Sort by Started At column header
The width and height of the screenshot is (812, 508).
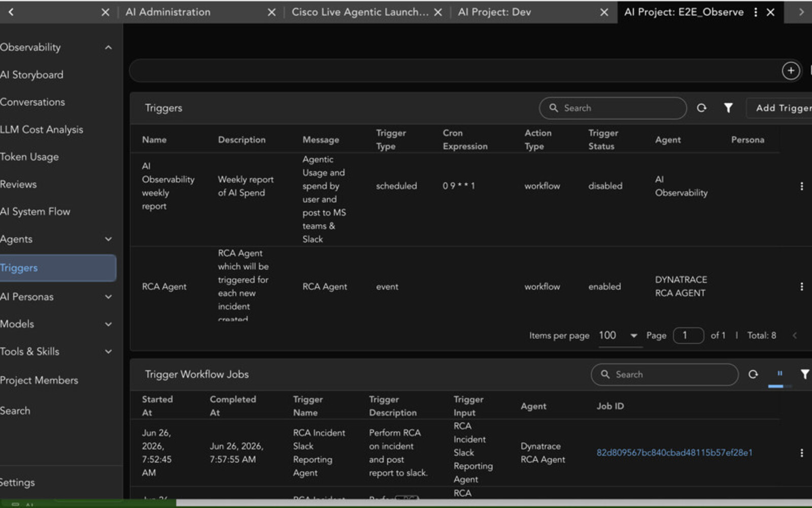coord(157,406)
